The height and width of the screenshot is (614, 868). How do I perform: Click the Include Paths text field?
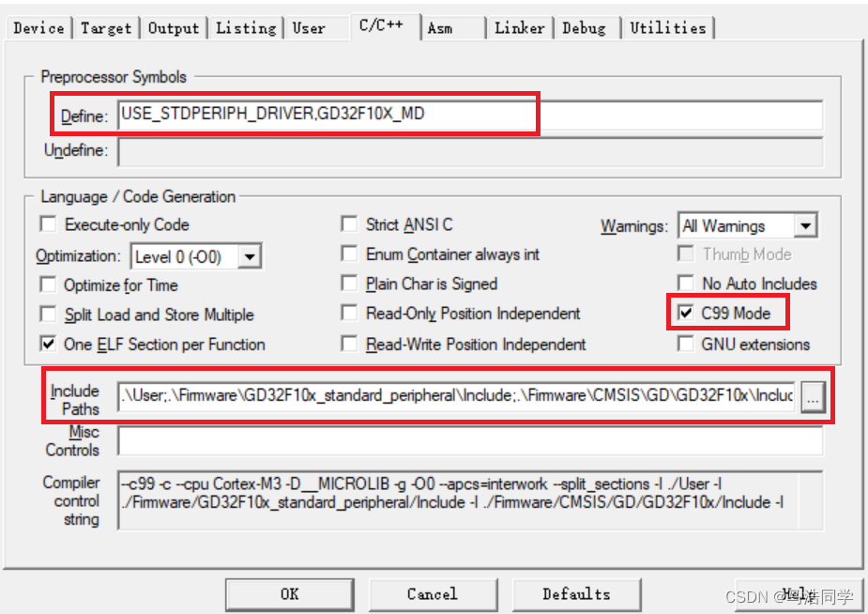(457, 396)
